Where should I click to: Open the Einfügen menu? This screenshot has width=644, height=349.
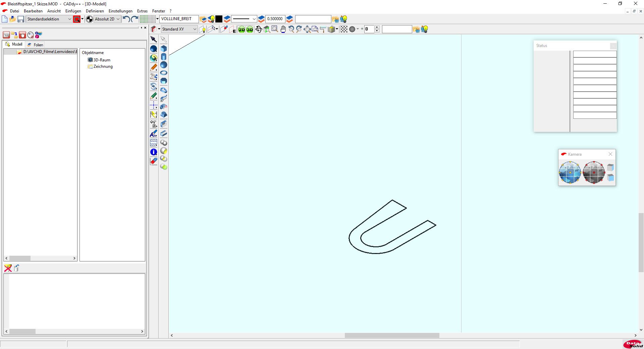point(73,11)
